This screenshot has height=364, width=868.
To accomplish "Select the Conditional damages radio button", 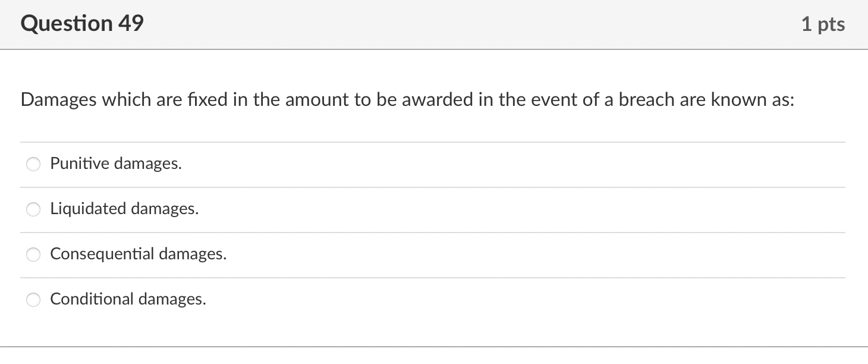I will 33,300.
